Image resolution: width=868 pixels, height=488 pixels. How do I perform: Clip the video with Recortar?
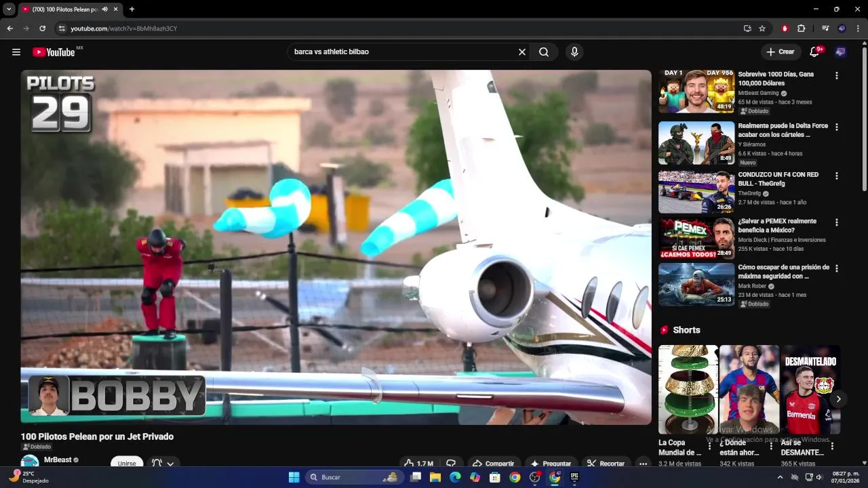coord(606,464)
